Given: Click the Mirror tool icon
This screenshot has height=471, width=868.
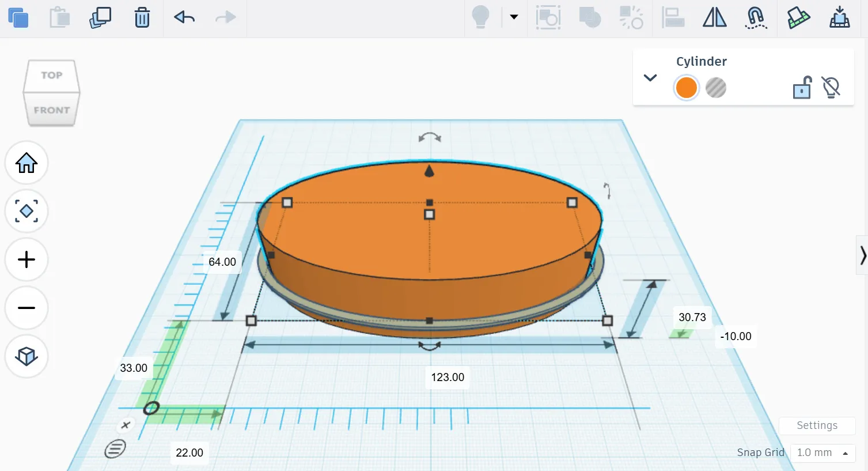Looking at the screenshot, I should click(x=715, y=17).
